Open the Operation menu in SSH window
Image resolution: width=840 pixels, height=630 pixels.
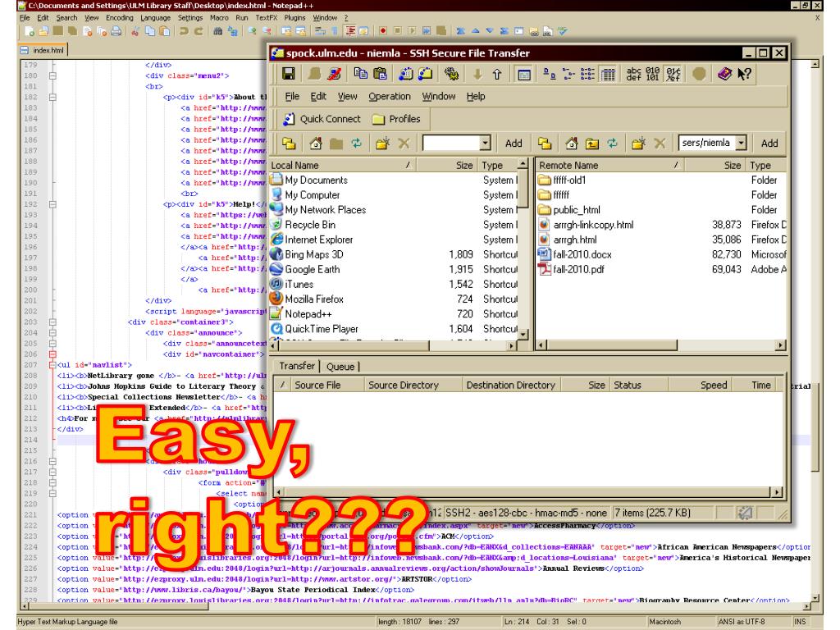[390, 97]
